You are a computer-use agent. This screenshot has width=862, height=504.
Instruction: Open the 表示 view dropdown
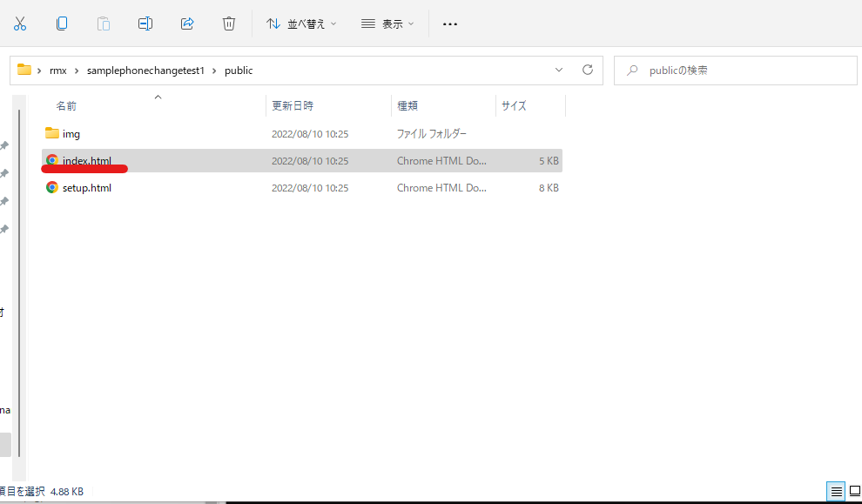click(x=387, y=24)
